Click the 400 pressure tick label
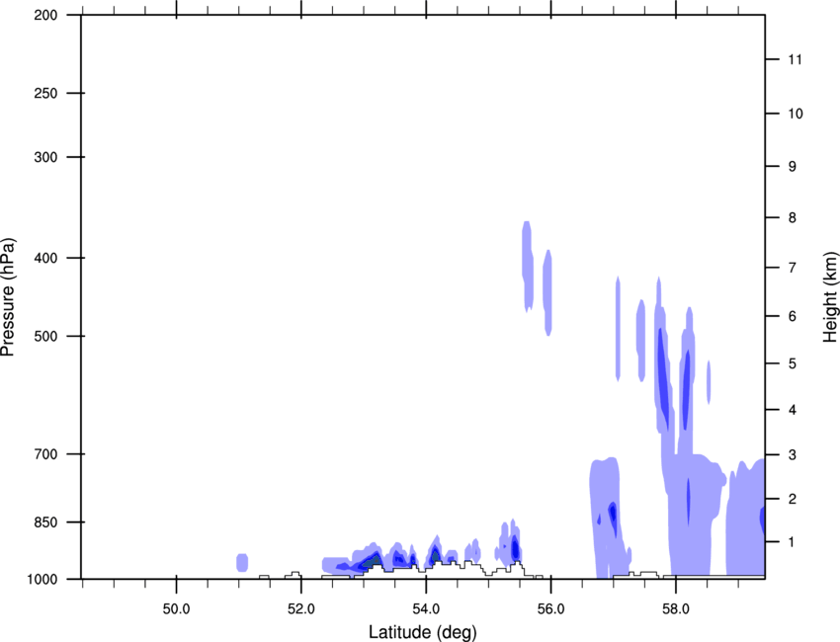The height and width of the screenshot is (642, 840). click(x=45, y=258)
